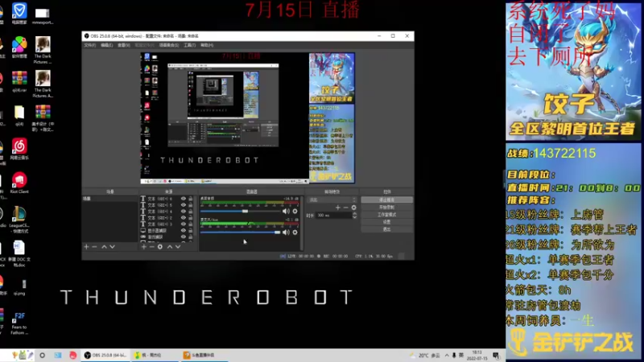The image size is (644, 362).
Task: Open the File menu in OBS
Action: coord(90,45)
